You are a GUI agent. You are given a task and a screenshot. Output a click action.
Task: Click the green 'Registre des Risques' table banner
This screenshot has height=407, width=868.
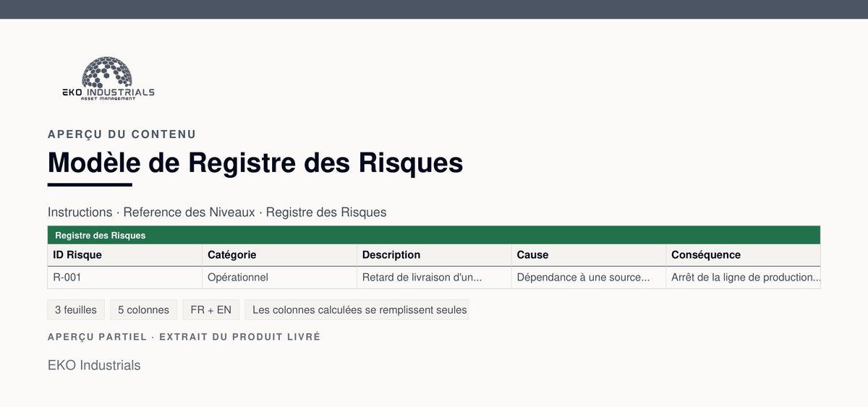click(x=434, y=235)
